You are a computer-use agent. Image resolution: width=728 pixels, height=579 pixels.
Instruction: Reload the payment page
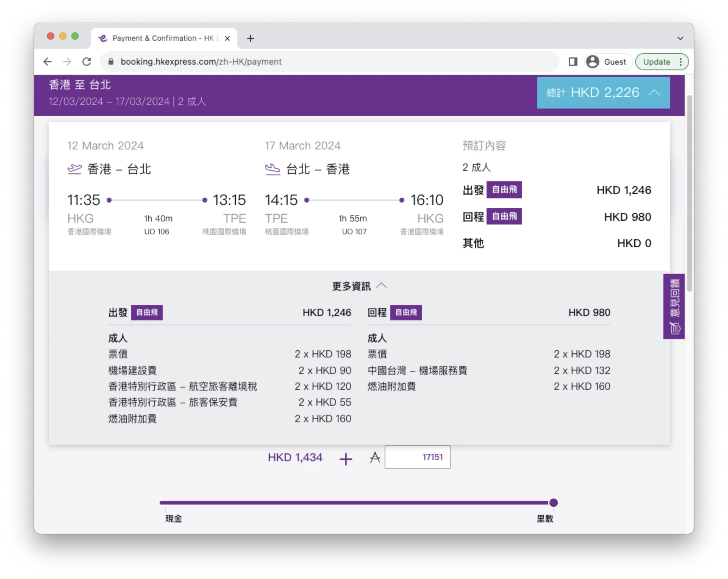[87, 62]
